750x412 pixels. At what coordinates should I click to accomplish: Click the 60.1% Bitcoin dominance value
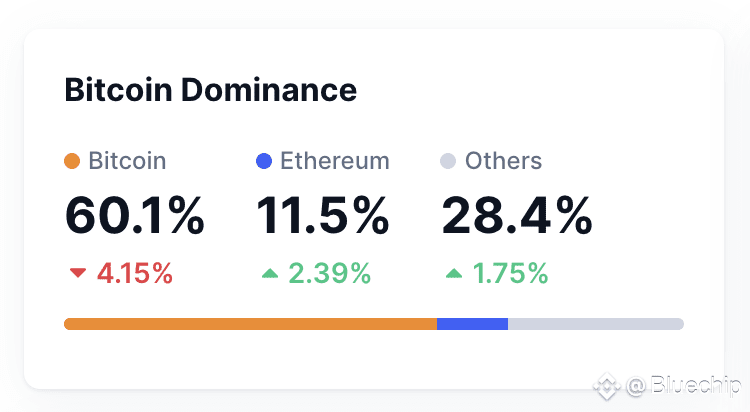135,216
